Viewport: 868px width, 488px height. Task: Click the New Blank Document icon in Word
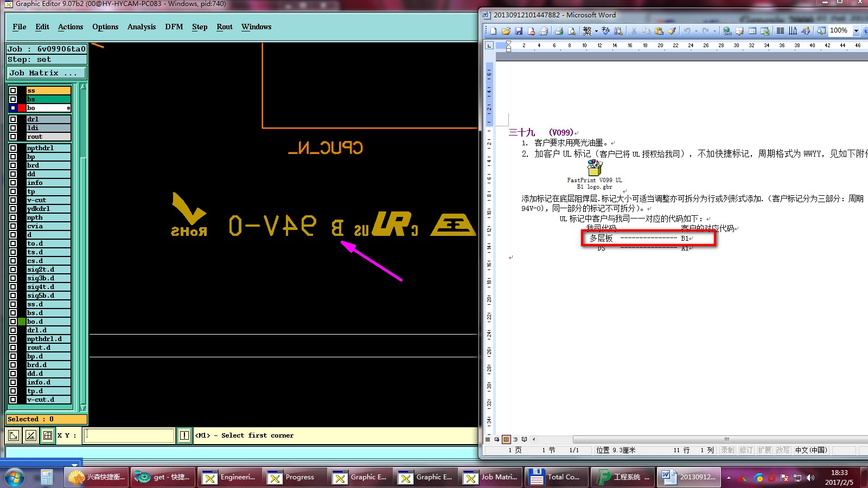494,31
